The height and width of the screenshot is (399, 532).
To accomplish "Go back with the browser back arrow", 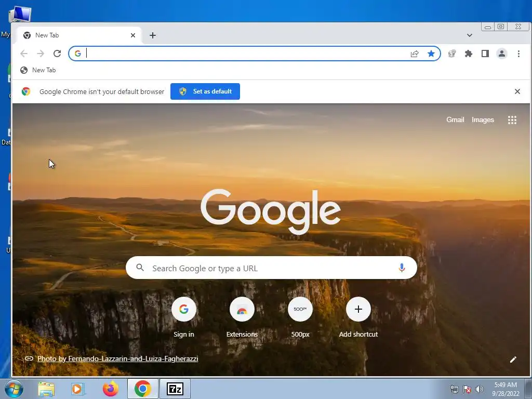I will 24,54.
